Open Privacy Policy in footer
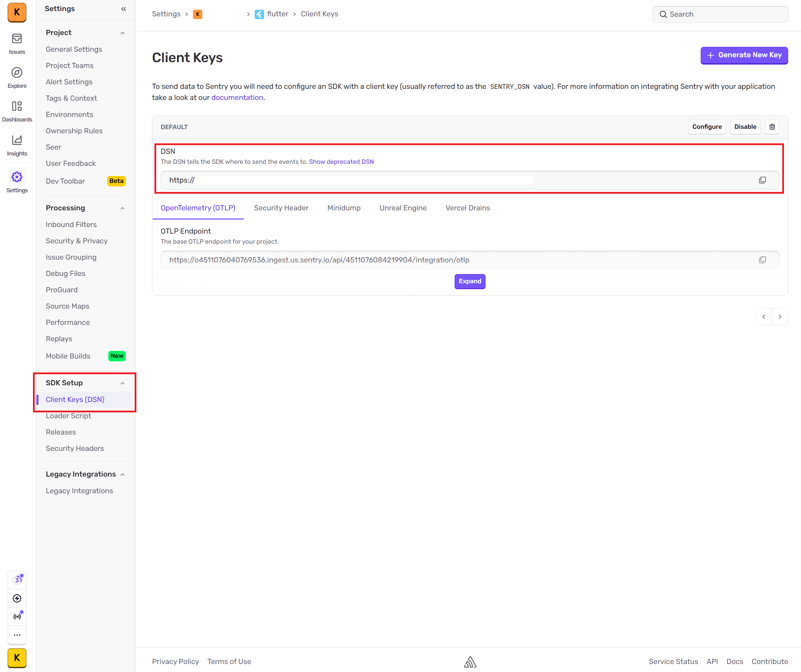Image resolution: width=801 pixels, height=672 pixels. coord(176,662)
